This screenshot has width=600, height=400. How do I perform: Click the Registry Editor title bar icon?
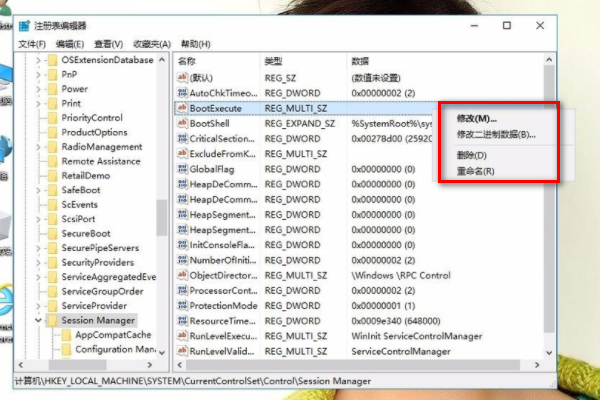click(x=24, y=26)
